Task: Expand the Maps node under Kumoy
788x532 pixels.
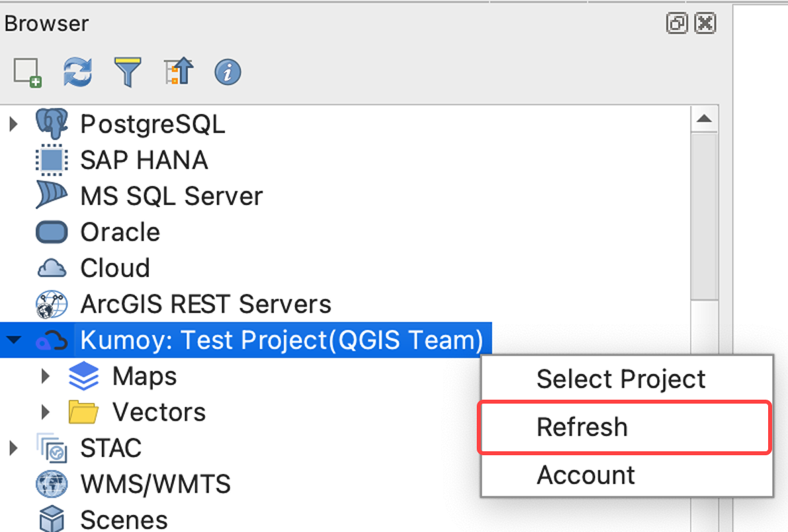Action: click(x=45, y=376)
